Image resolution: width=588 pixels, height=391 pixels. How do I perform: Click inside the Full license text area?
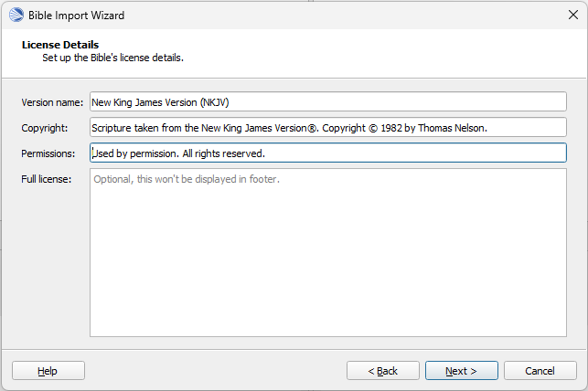tap(328, 253)
